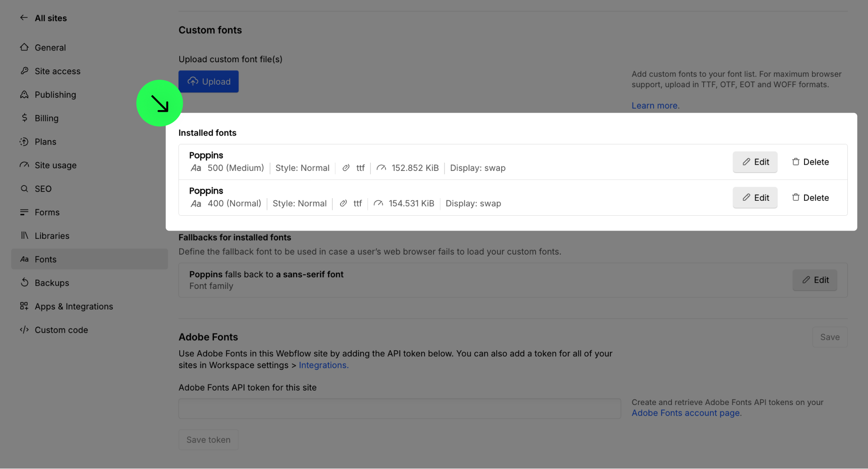868x469 pixels.
Task: Click the Site access key icon
Action: 24,71
